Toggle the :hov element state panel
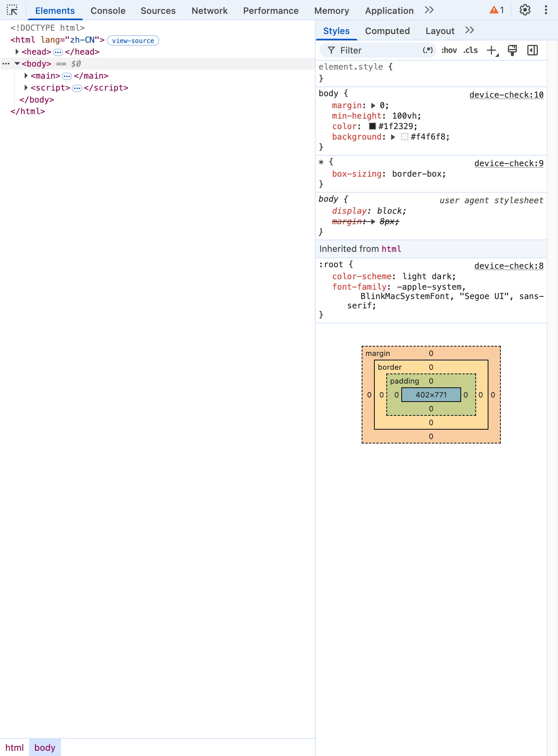 pyautogui.click(x=449, y=50)
